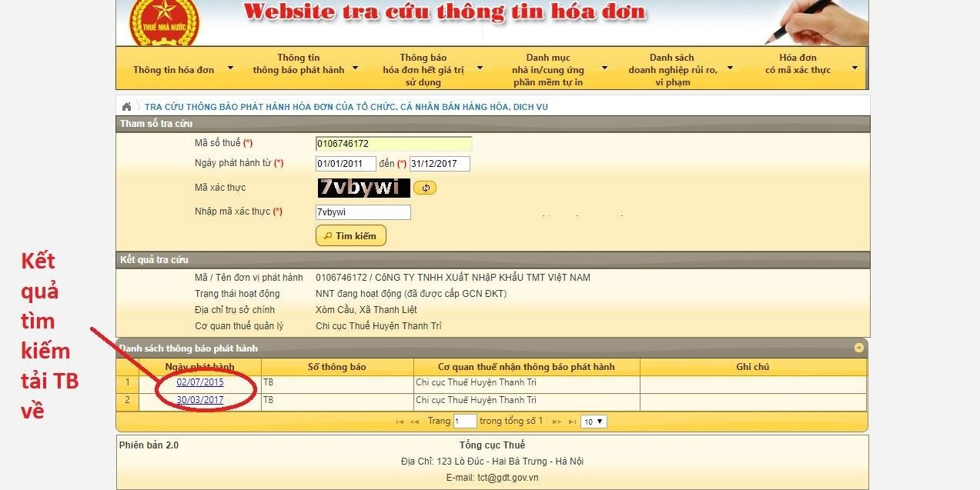Jump to the first results page
This screenshot has height=490, width=980.
pyautogui.click(x=399, y=421)
